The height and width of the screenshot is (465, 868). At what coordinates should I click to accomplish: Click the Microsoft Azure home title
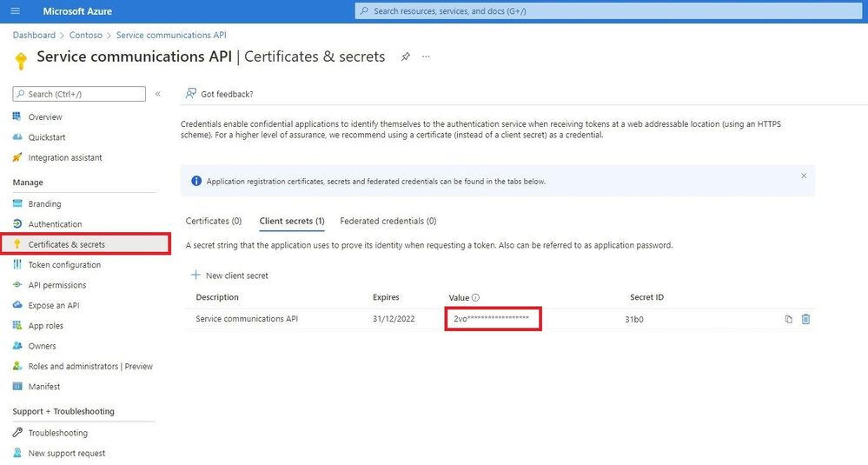tap(77, 11)
